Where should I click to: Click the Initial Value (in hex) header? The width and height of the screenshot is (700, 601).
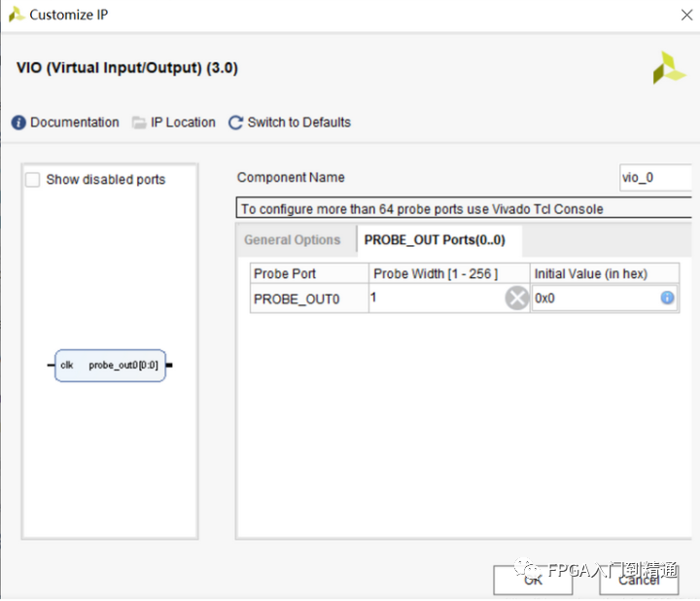(605, 273)
